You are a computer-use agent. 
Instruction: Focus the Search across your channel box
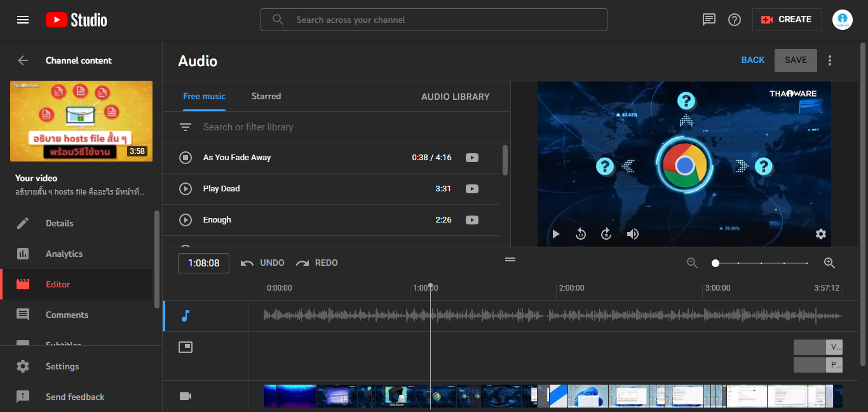click(x=434, y=20)
